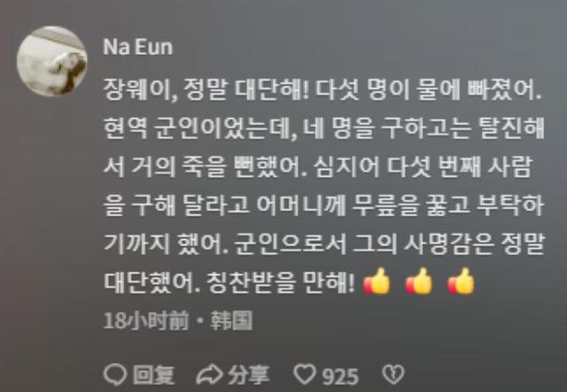Click the comment line starting 장웨이, 정말 대단해
This screenshot has height=392, width=567.
322,89
